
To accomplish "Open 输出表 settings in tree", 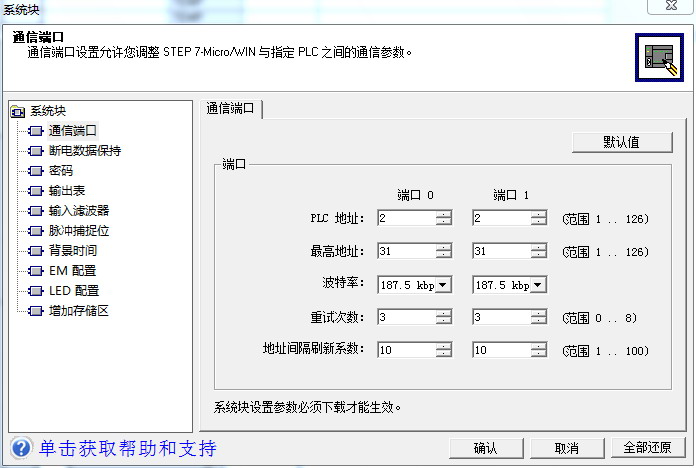I will 66,190.
